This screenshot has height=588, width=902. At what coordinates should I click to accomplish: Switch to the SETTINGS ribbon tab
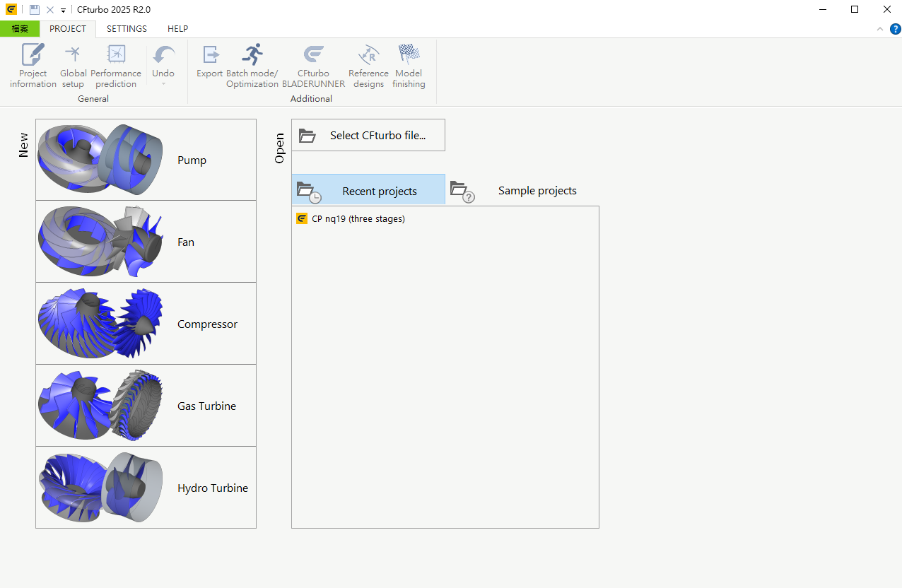(x=127, y=29)
